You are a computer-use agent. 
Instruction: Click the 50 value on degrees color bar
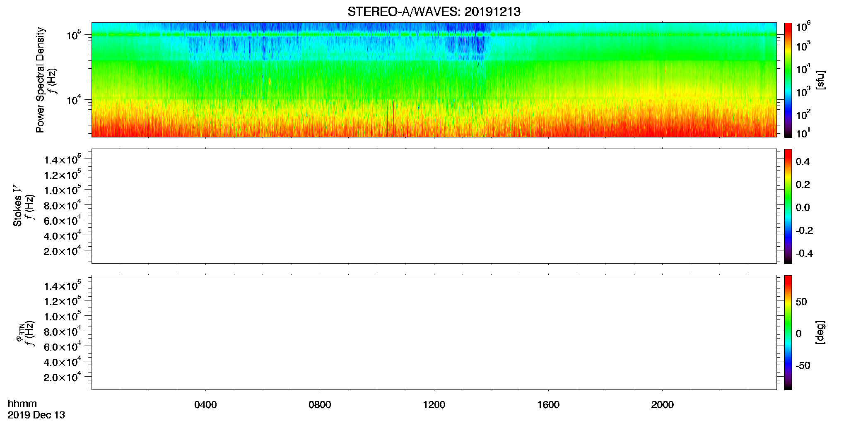801,302
